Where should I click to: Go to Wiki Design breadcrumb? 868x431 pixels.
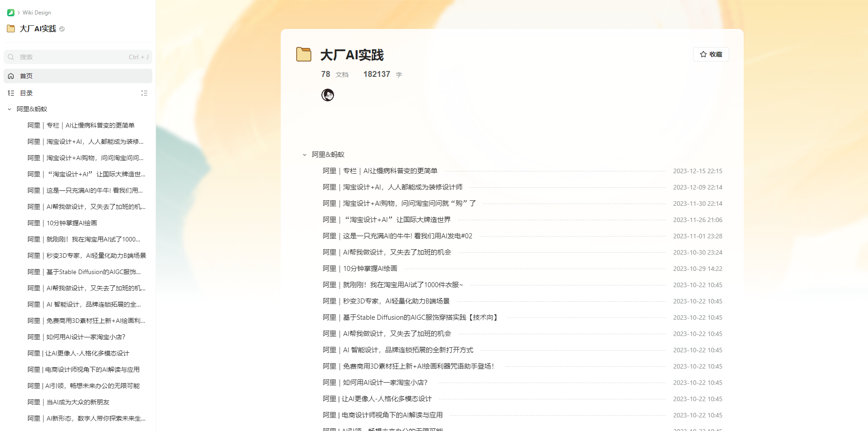coord(37,13)
